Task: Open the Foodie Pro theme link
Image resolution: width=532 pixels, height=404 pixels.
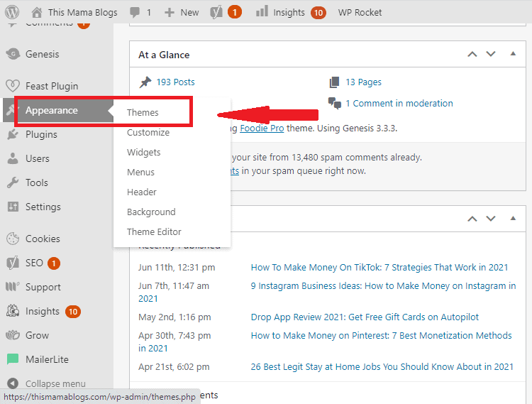Action: (x=262, y=129)
